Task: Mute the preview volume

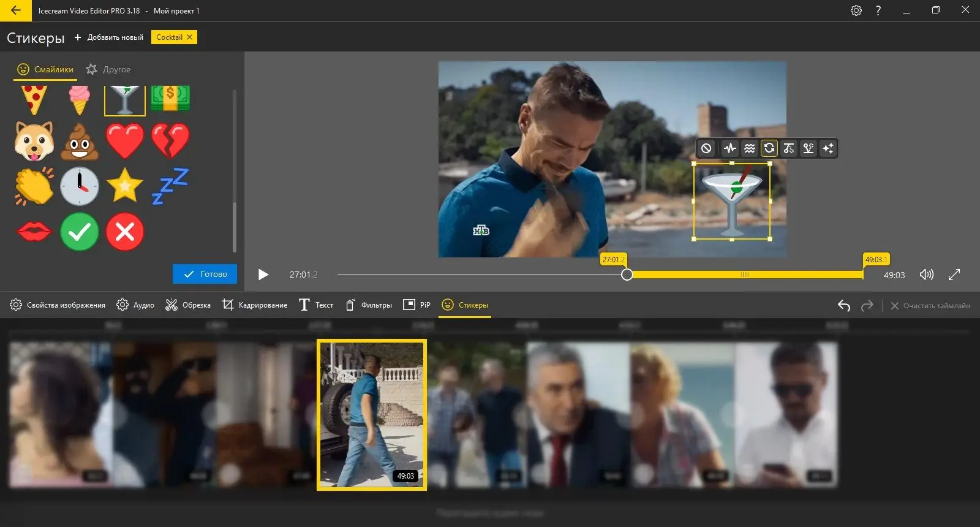Action: 927,275
